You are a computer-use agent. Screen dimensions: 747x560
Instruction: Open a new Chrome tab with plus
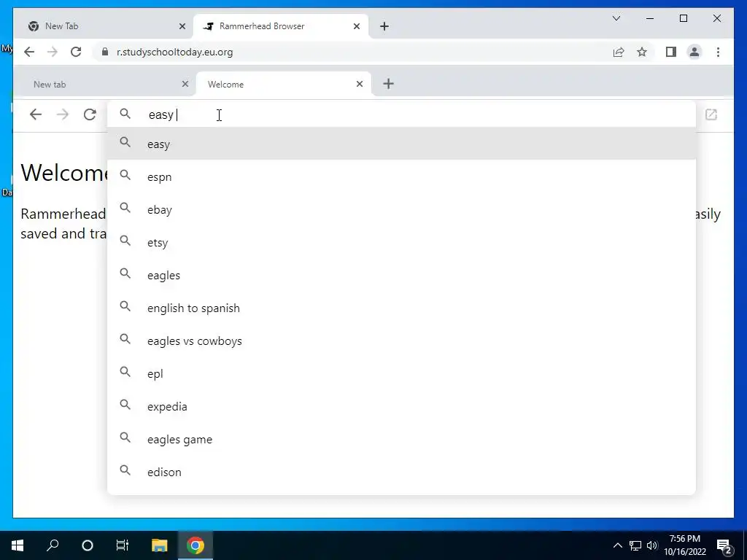384,26
